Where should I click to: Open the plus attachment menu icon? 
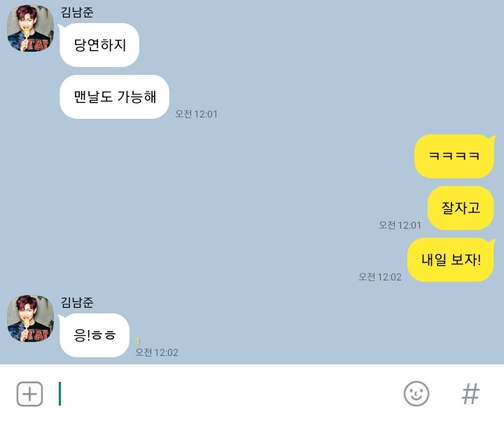click(29, 394)
